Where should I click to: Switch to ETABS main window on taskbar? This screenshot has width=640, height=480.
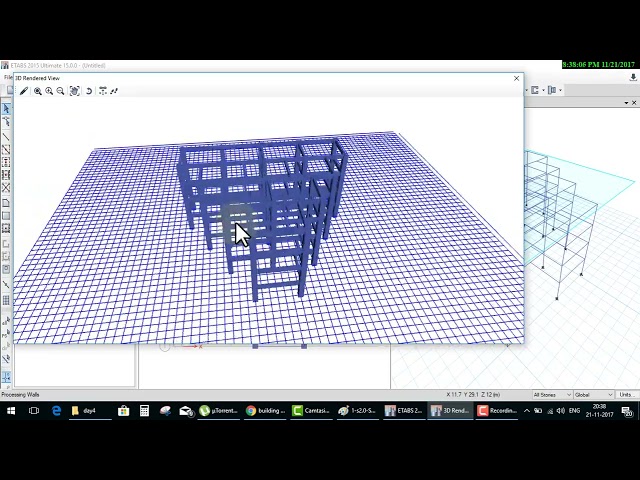[x=404, y=411]
